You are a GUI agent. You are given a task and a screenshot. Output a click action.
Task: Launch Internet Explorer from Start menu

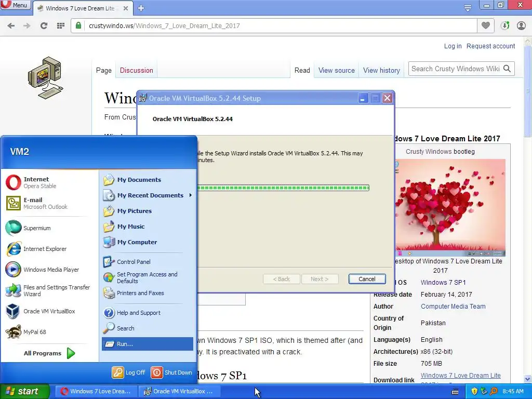point(50,249)
